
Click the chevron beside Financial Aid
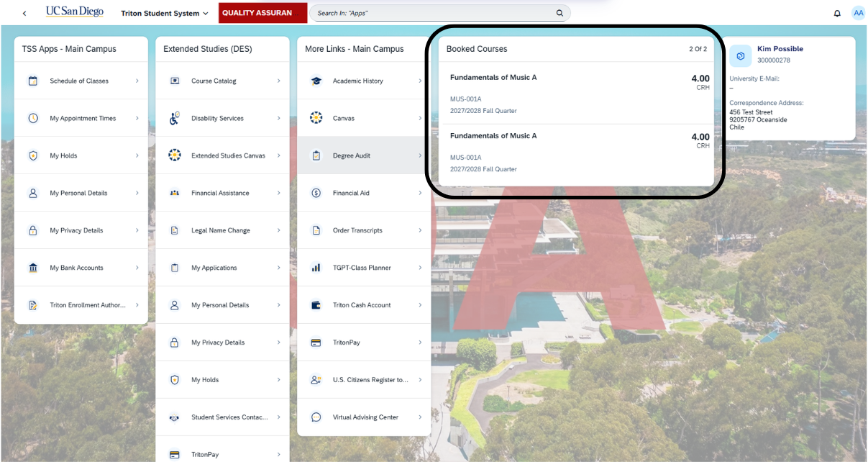click(420, 193)
